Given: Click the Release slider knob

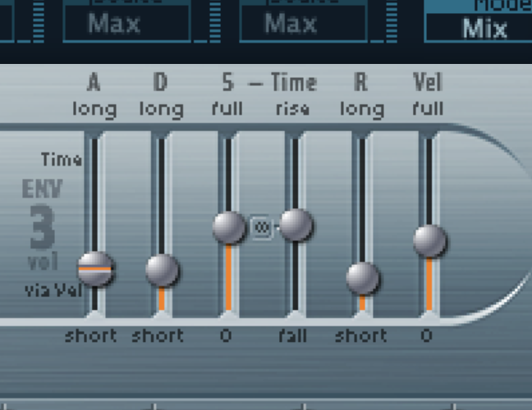Looking at the screenshot, I should (x=362, y=278).
